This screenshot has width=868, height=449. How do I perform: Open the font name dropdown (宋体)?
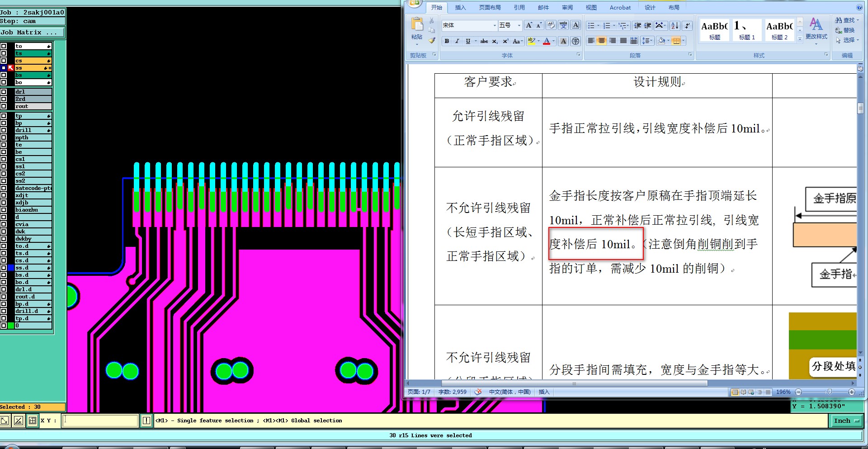[495, 25]
